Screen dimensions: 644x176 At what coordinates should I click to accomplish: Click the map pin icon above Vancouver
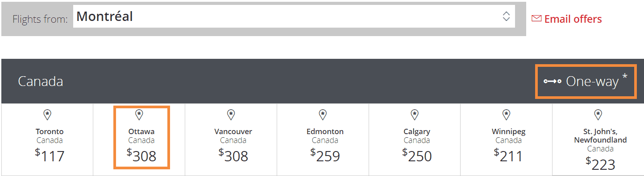[231, 115]
